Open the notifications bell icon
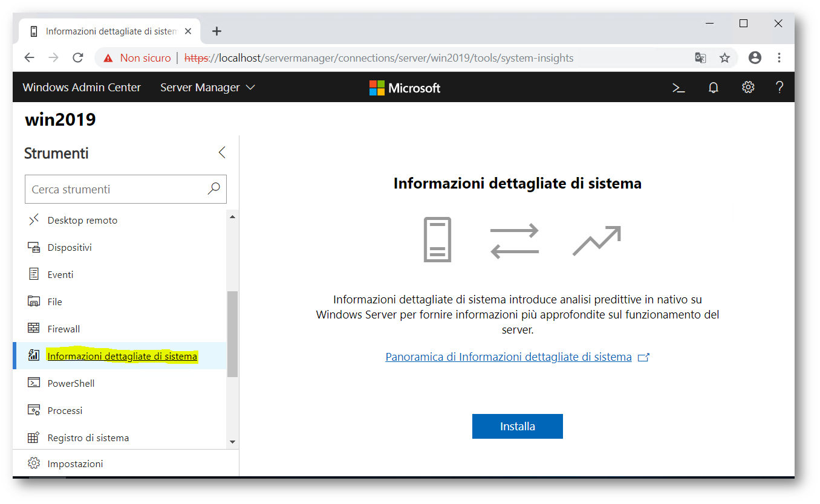This screenshot has height=504, width=820. [x=714, y=88]
